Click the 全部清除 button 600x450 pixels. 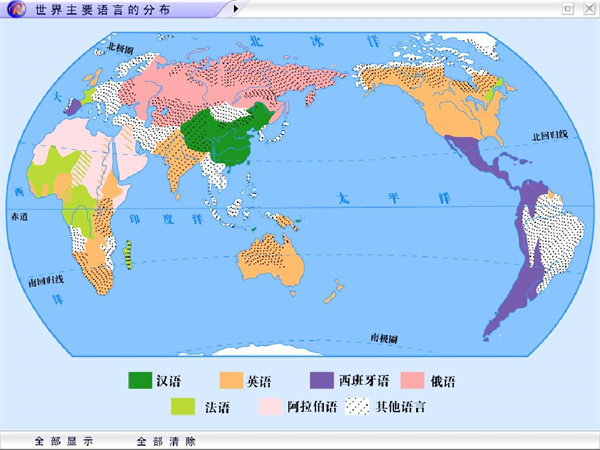tap(166, 440)
